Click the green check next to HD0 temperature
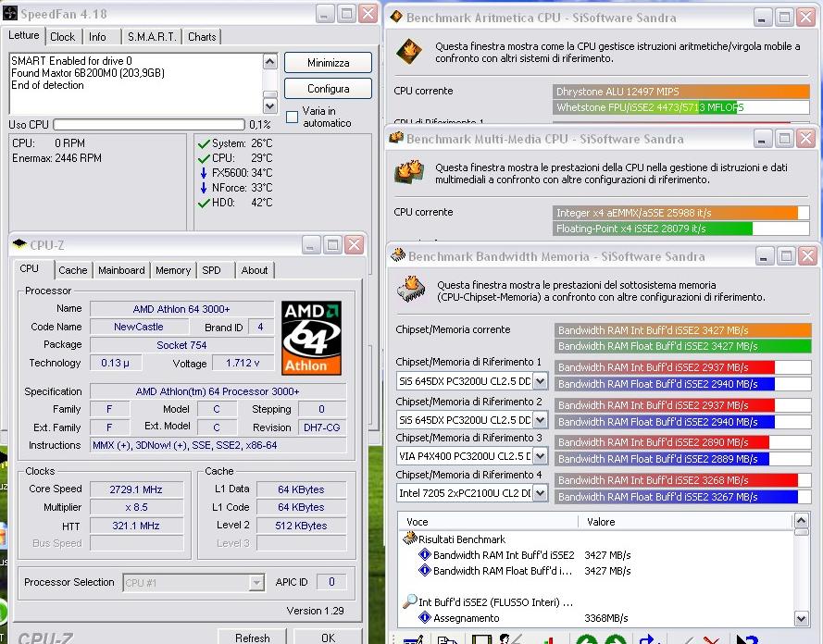The width and height of the screenshot is (823, 644). (x=204, y=203)
